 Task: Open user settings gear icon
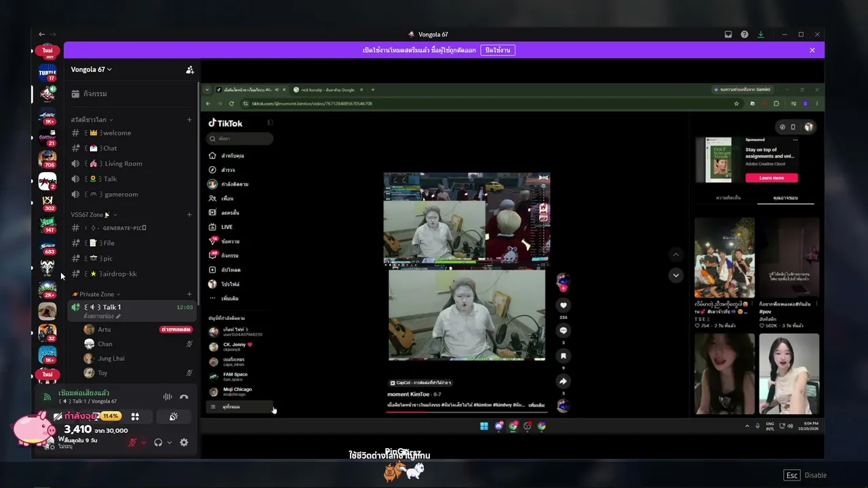[x=184, y=443]
